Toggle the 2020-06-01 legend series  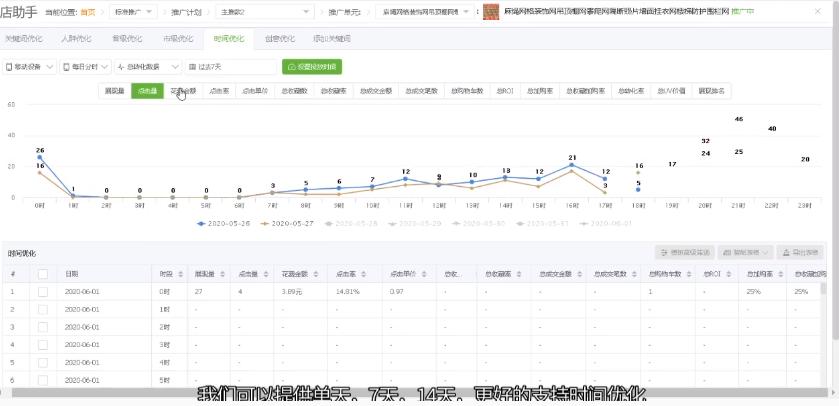(607, 224)
